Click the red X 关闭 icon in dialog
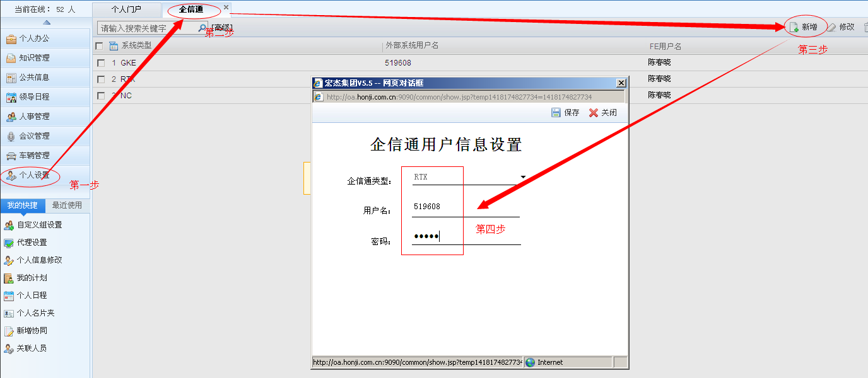868x378 pixels. click(593, 113)
